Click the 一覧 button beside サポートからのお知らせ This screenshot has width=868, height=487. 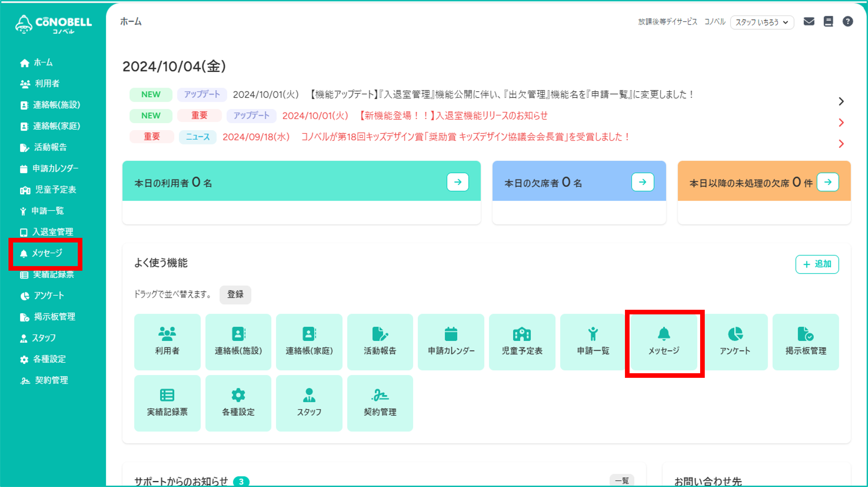[622, 481]
